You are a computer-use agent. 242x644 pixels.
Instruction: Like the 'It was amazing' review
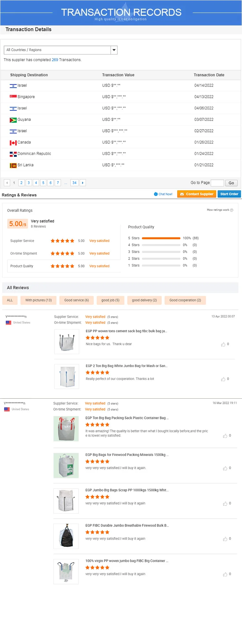(225, 436)
